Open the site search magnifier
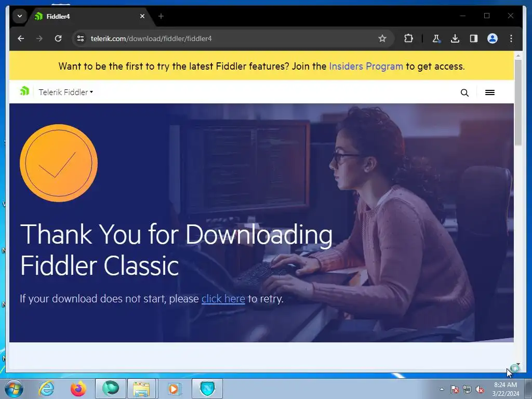This screenshot has width=532, height=399. (x=464, y=92)
